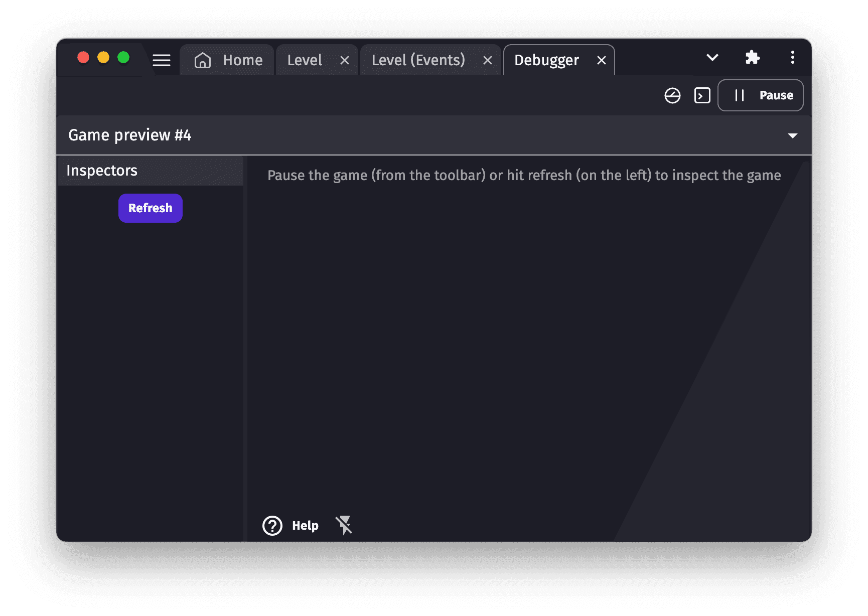
Task: Expand the Game preview #4 dropdown
Action: [x=792, y=135]
